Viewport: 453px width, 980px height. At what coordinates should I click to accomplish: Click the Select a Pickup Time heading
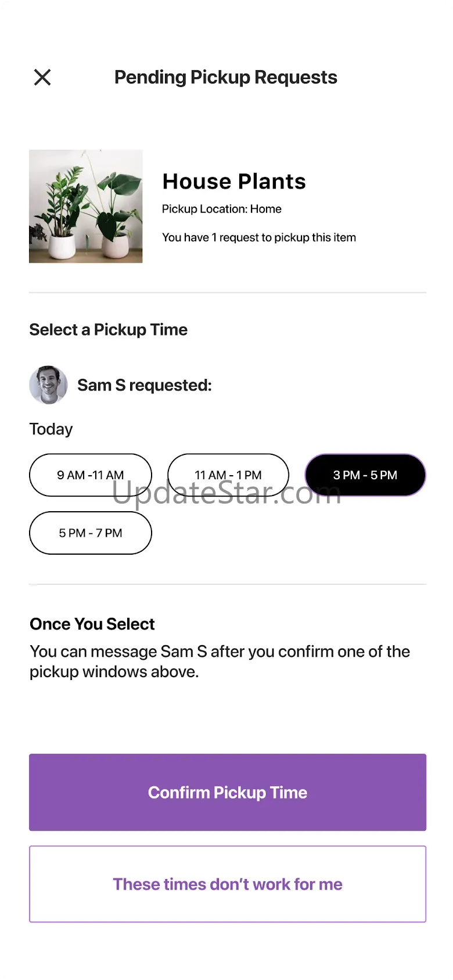point(109,330)
